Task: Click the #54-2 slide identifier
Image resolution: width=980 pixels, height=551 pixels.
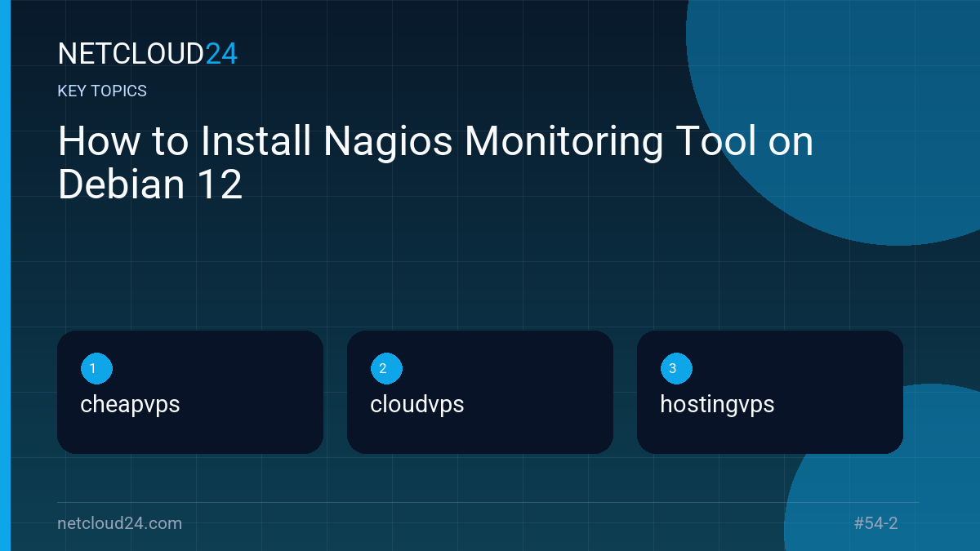Action: (875, 523)
